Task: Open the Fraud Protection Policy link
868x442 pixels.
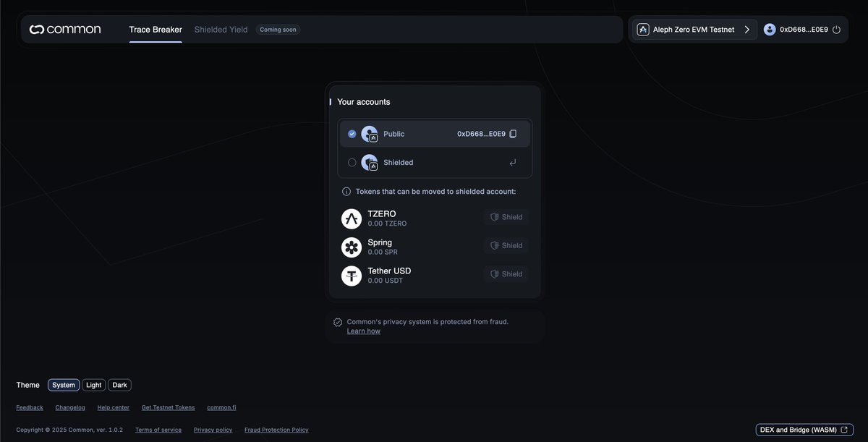Action: pyautogui.click(x=276, y=430)
